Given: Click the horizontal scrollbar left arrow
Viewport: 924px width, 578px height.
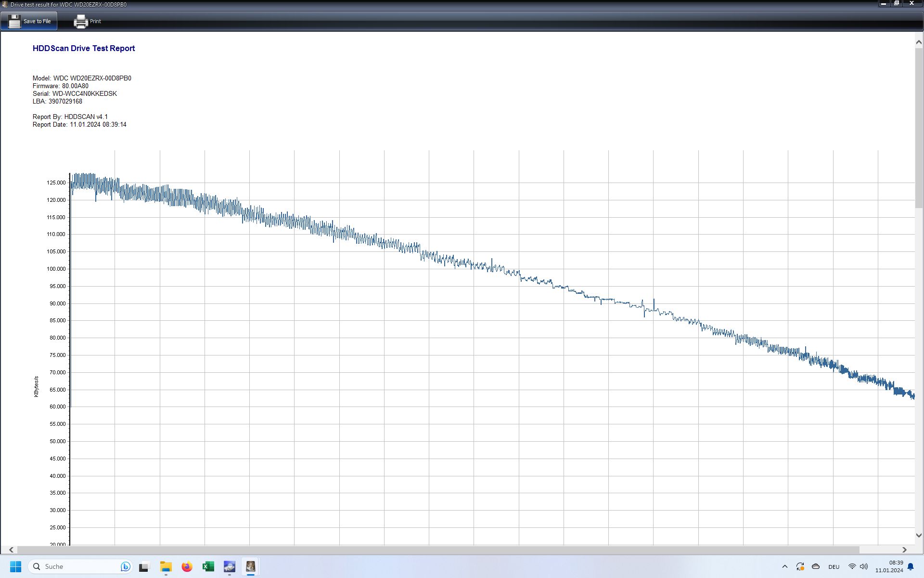Looking at the screenshot, I should [x=11, y=550].
